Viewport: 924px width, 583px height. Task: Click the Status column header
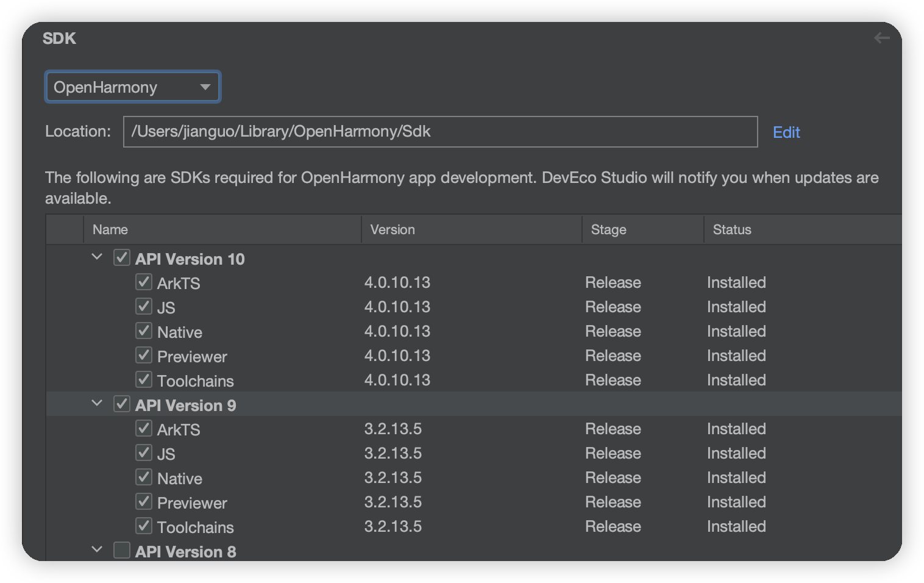point(803,230)
